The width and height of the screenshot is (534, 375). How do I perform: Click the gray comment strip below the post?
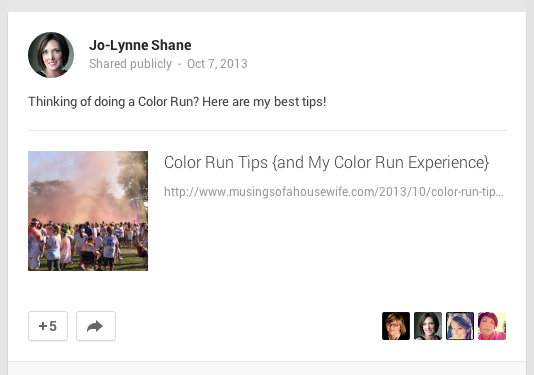click(x=267, y=369)
